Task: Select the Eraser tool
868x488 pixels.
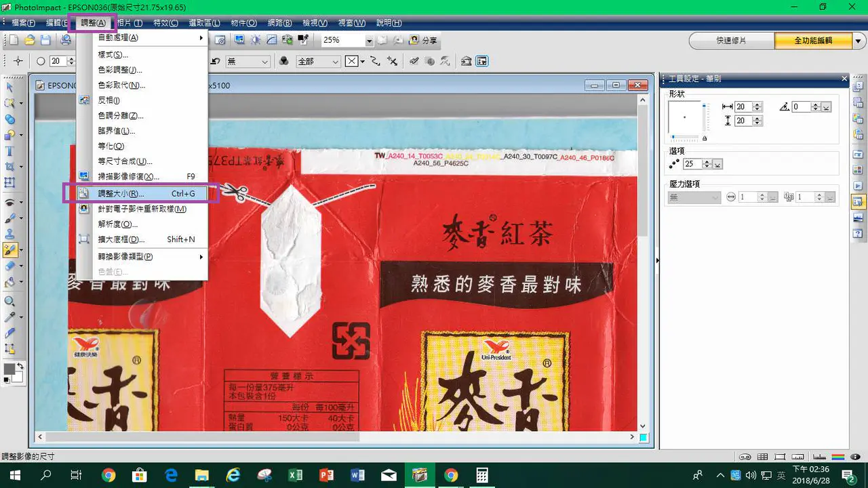Action: (9, 266)
